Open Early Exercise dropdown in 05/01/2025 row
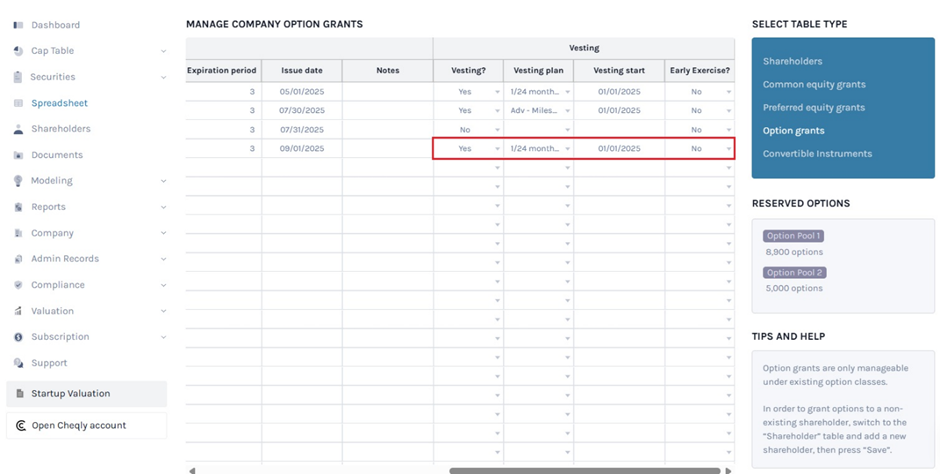940x474 pixels. point(728,92)
